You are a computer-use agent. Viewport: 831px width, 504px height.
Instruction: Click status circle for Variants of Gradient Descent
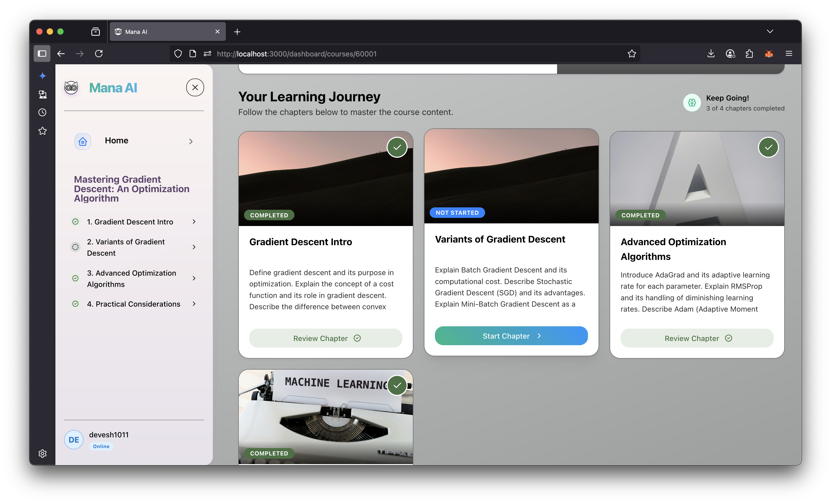tap(76, 247)
